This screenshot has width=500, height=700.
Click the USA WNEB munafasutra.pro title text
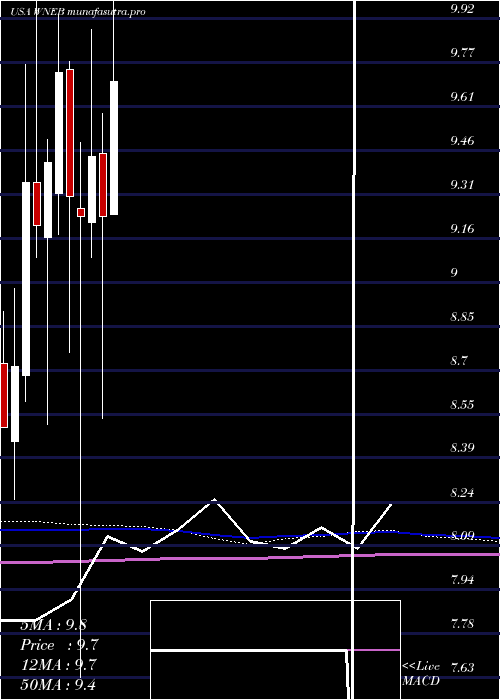click(78, 12)
